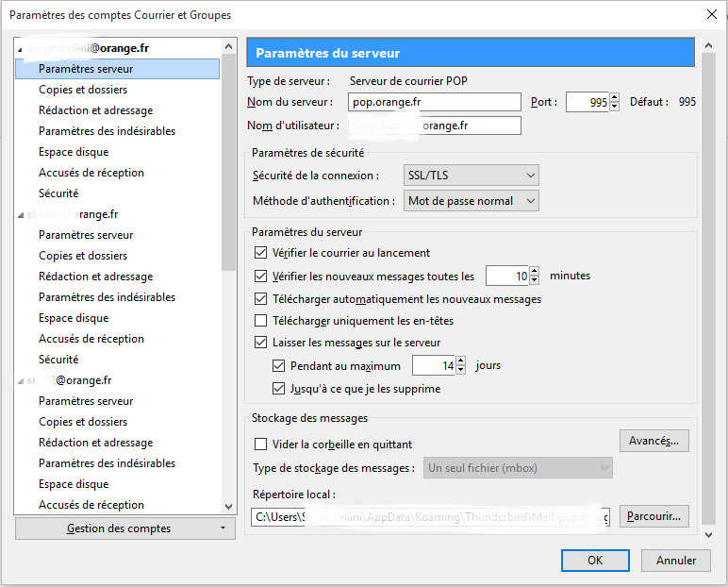Open Méthode d'authentification dropdown
Viewport: 728px width, 587px height.
[472, 201]
